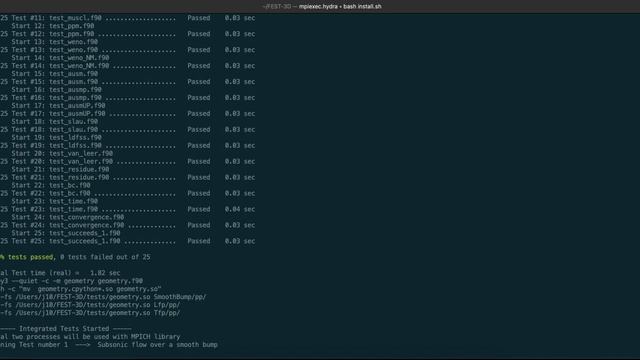Select the 'Test #21: test_residue.f90' result line
The width and height of the screenshot is (640, 360).
tap(128, 177)
